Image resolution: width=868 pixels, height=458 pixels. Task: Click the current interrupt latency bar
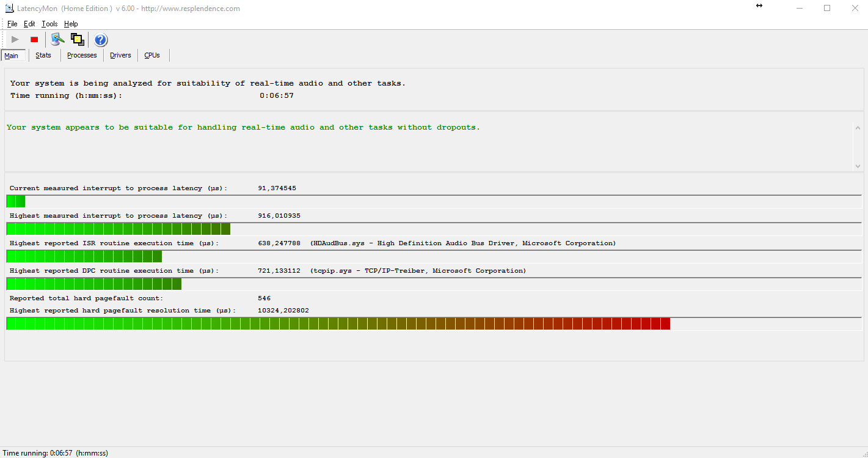[434, 201]
